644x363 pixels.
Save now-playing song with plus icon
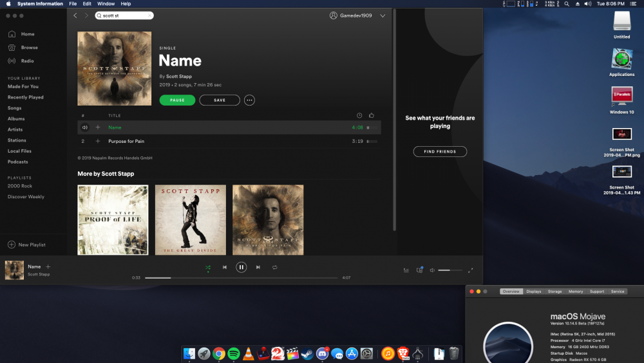(48, 266)
